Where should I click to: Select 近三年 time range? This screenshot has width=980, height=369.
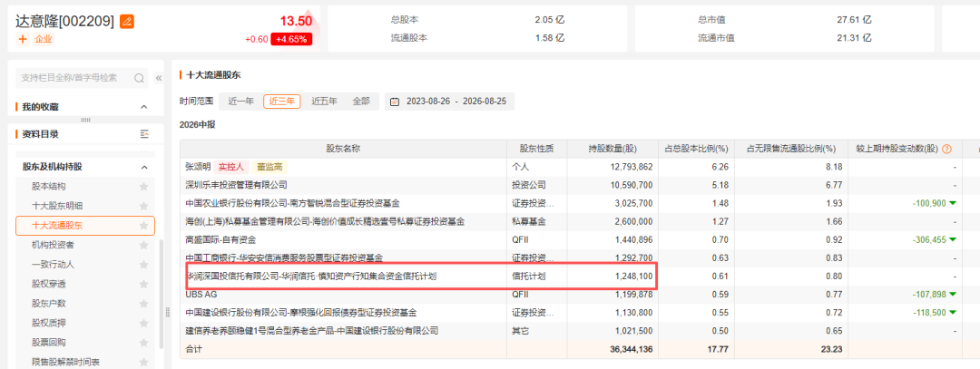pos(282,102)
